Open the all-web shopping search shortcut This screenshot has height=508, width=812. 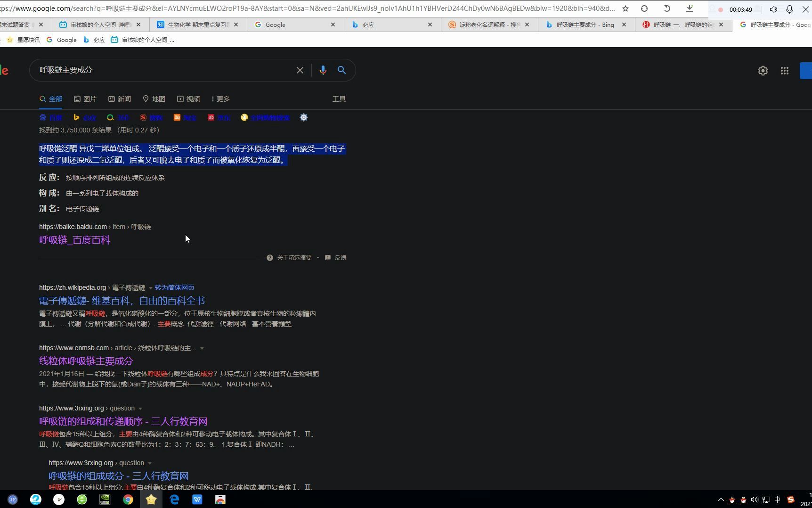click(x=265, y=117)
